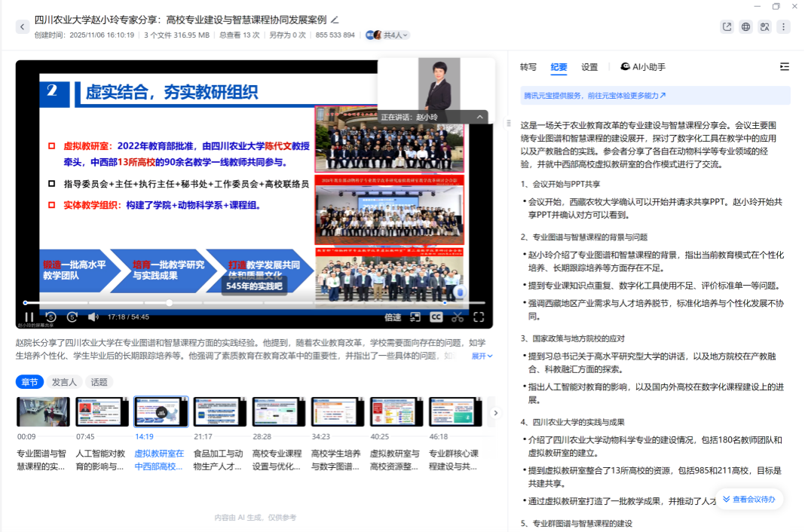Screen dimensions: 808x532
Task: Click the 查看会议待办 button
Action: click(x=748, y=499)
